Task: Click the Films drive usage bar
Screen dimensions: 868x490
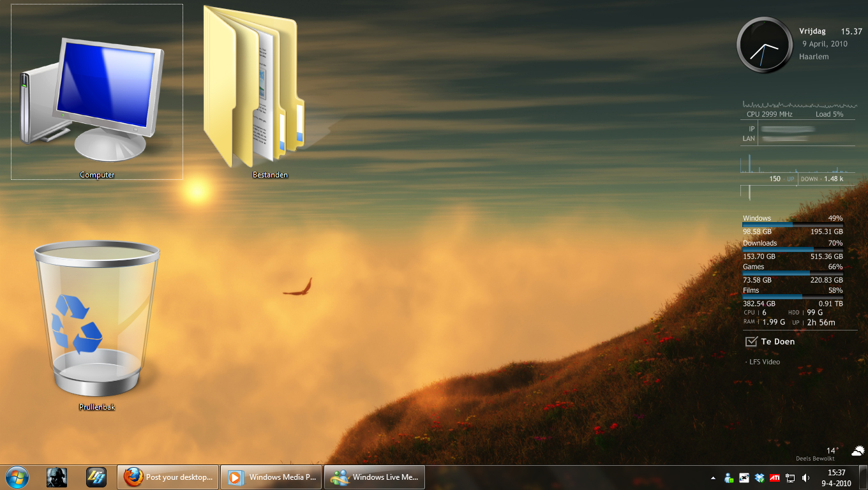Action: 793,296
